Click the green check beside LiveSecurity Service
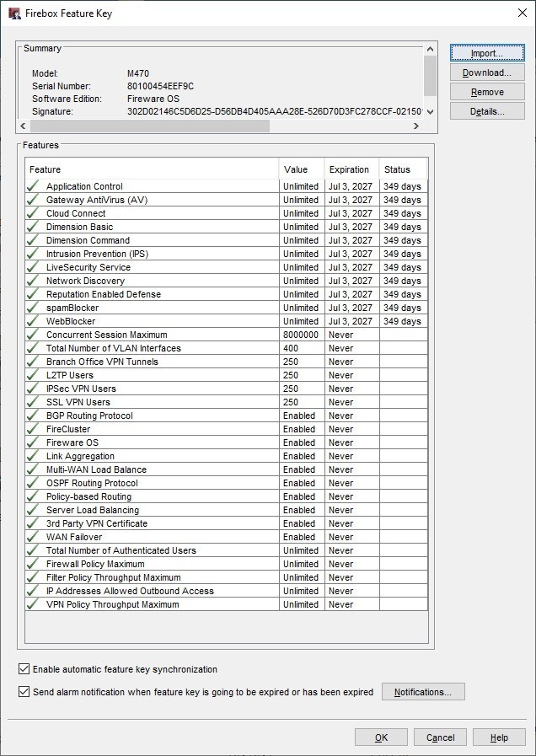Viewport: 536px width, 756px height. click(33, 267)
